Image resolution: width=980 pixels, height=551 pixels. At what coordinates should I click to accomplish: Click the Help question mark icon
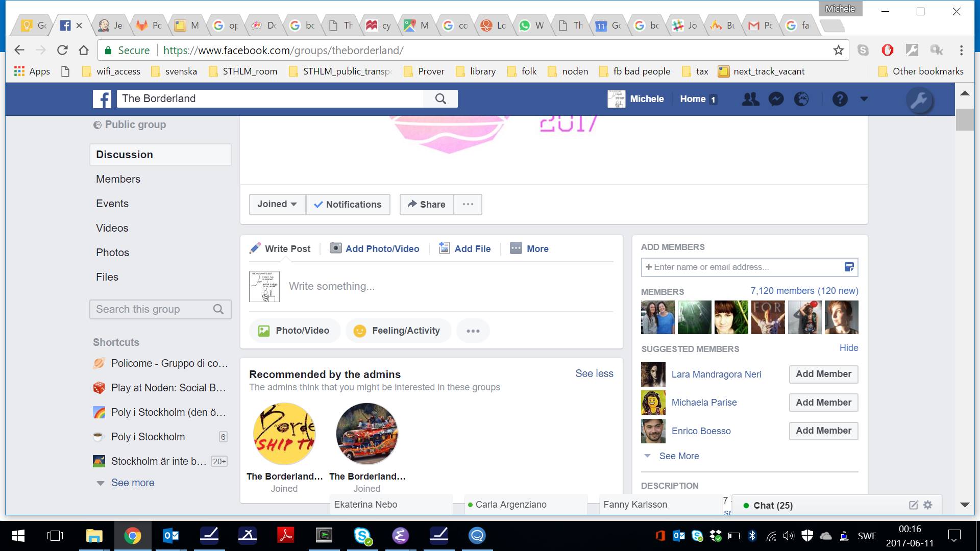(839, 99)
